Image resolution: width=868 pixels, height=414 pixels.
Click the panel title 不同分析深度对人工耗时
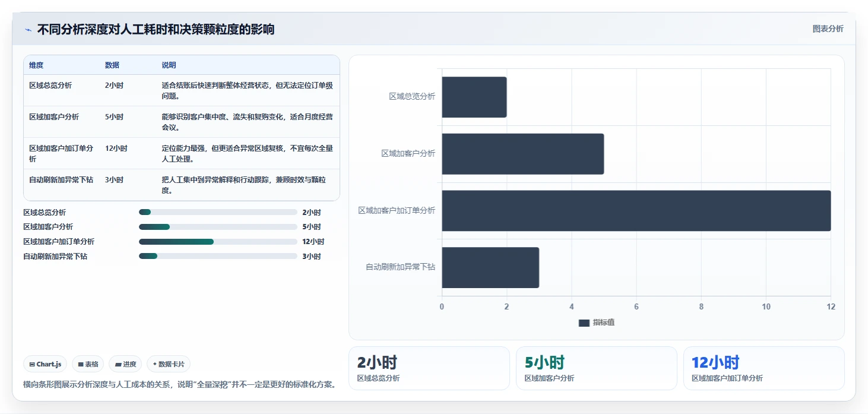point(156,30)
